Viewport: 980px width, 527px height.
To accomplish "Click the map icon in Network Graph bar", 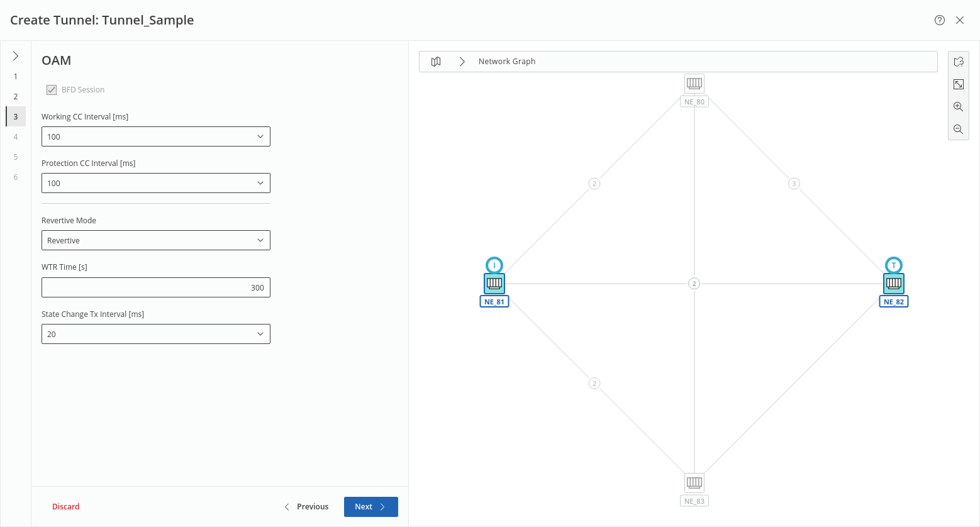I will (x=436, y=62).
